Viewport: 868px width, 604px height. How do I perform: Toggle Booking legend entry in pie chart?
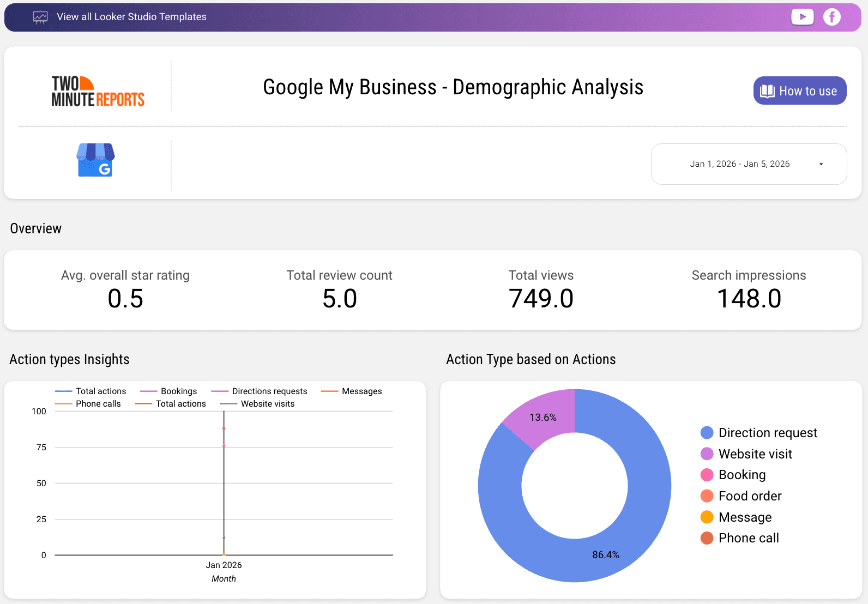point(742,475)
